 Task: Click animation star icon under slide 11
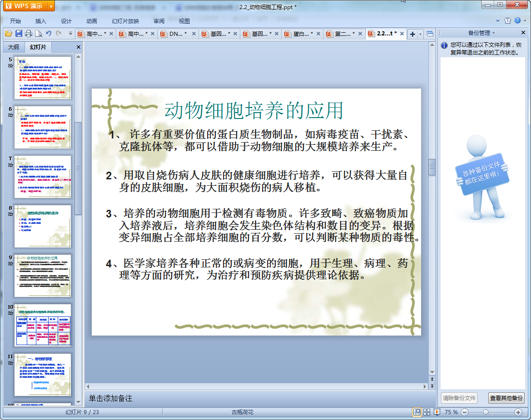coord(10,363)
